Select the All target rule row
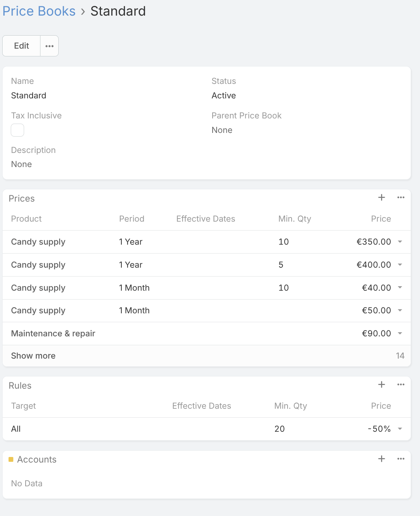Screen dimensions: 420x516 click(16, 429)
